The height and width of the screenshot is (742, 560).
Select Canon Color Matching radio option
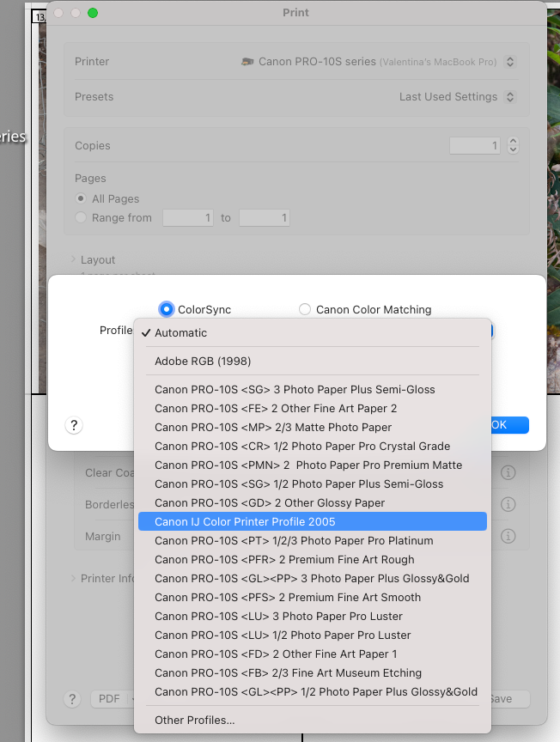(x=305, y=309)
